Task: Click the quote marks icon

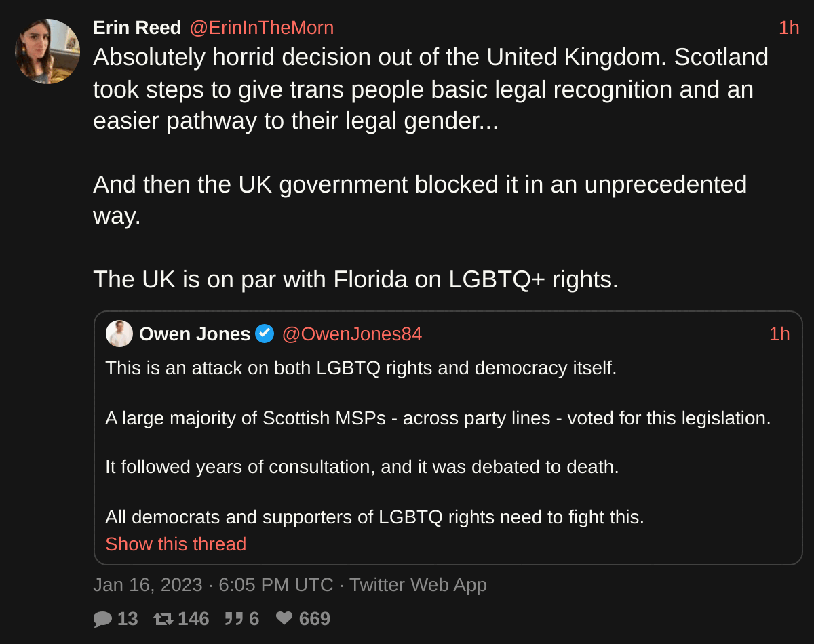Action: coord(233,619)
